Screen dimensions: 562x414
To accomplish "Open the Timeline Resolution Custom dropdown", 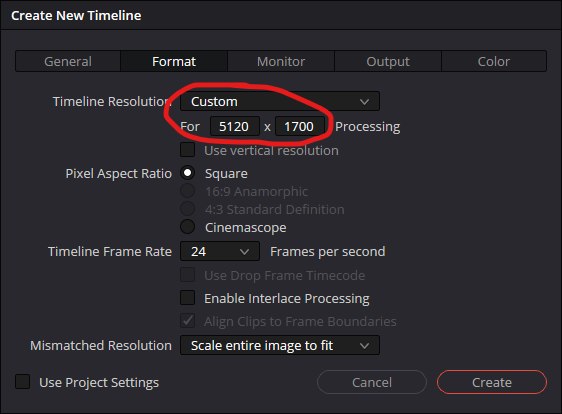I will pos(280,101).
